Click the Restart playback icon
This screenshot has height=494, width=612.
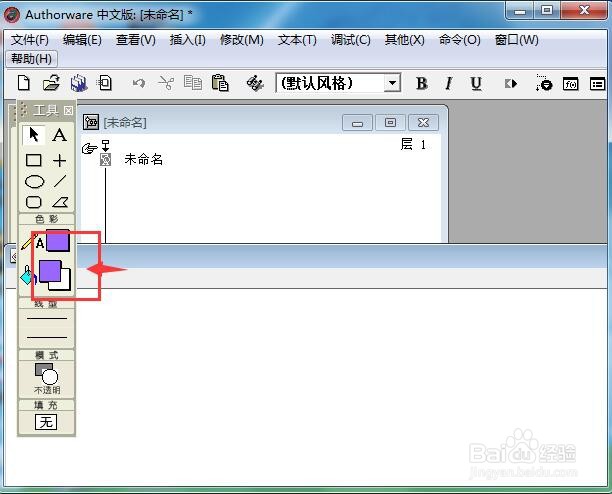pos(511,84)
